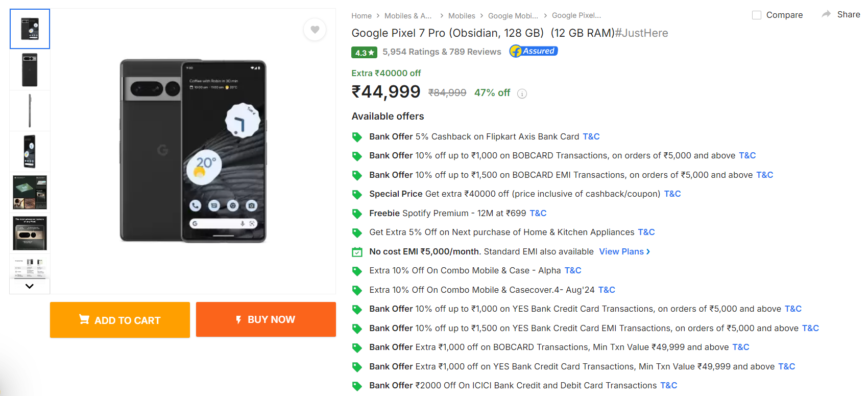The image size is (868, 396).
Task: Navigate to Home breadcrumb
Action: pyautogui.click(x=361, y=16)
